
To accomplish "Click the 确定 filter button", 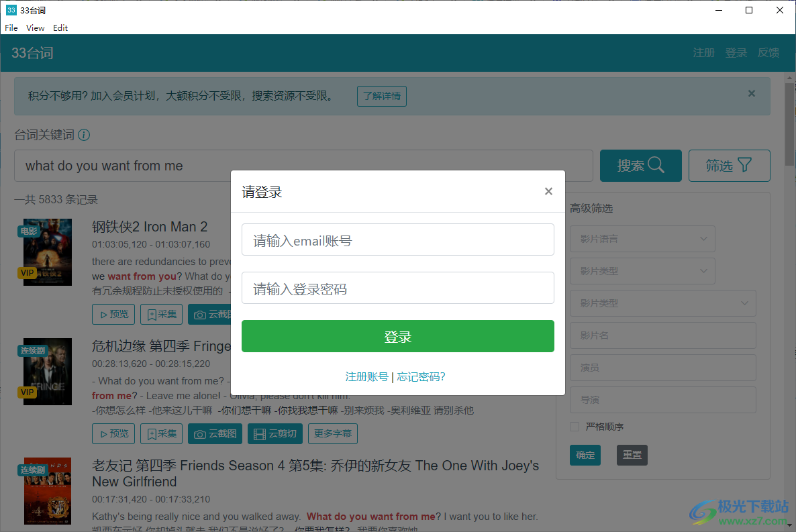I will tap(585, 455).
